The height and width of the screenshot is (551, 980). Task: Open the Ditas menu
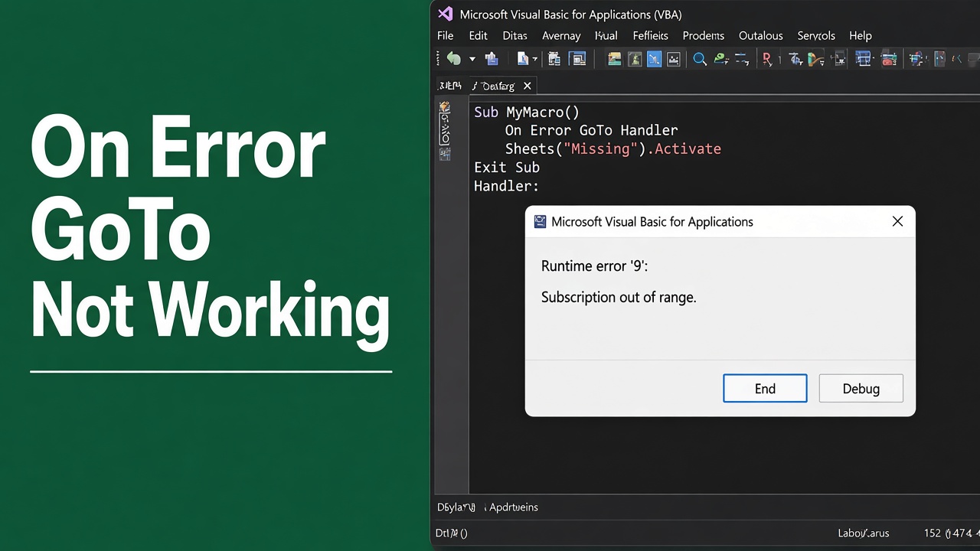515,35
